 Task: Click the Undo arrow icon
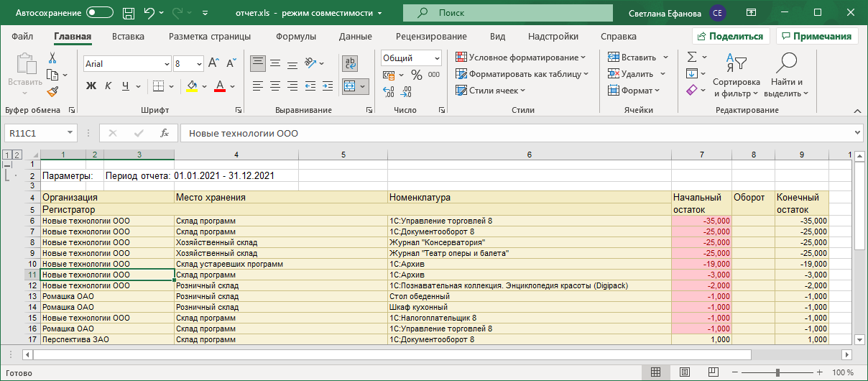pyautogui.click(x=149, y=13)
